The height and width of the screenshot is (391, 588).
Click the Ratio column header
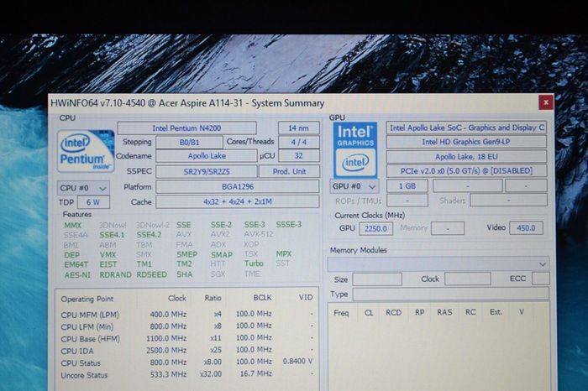[x=213, y=298]
